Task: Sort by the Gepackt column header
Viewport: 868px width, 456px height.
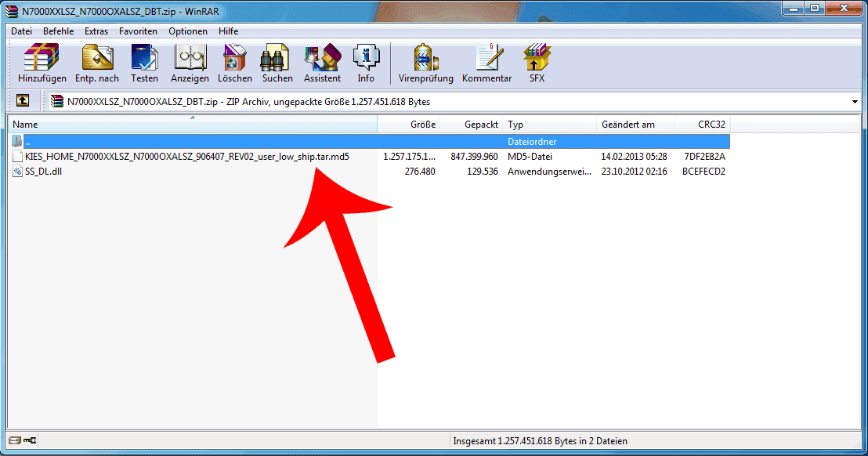Action: pos(472,125)
